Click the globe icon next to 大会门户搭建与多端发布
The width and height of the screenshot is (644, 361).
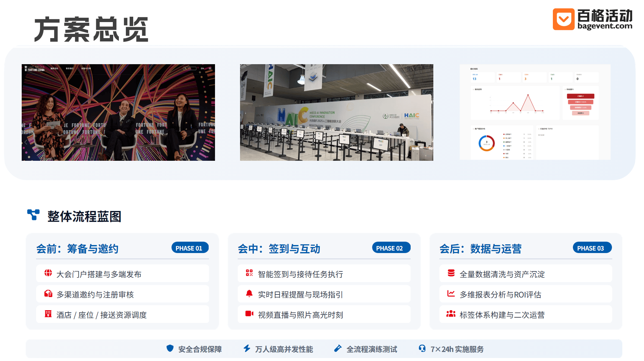(x=48, y=273)
